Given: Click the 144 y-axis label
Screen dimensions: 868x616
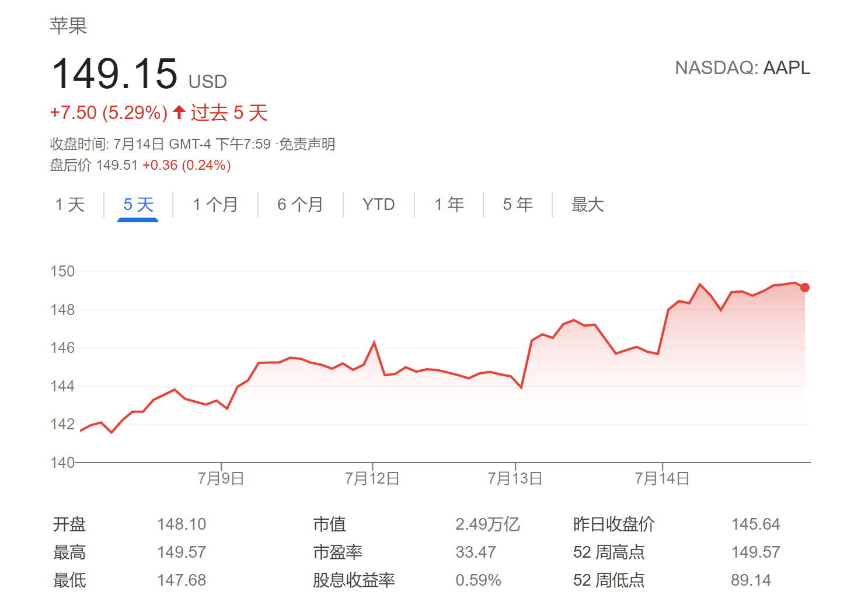Looking at the screenshot, I should (x=62, y=386).
